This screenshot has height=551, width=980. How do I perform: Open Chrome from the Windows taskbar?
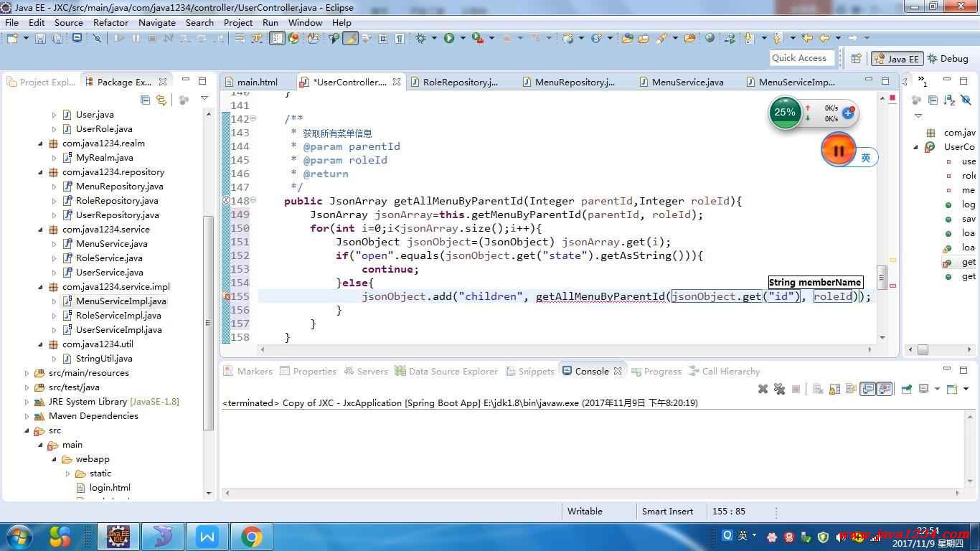click(251, 537)
